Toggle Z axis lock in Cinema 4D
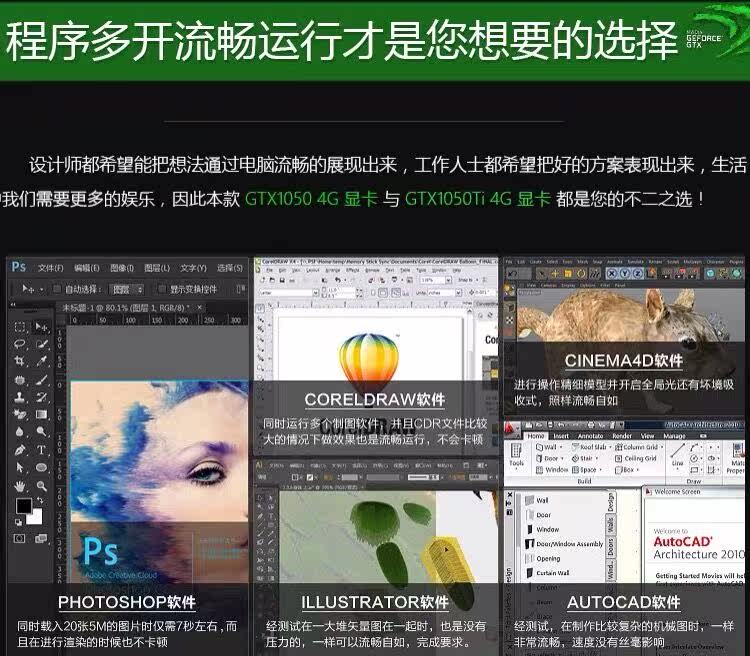The height and width of the screenshot is (656, 750). (638, 274)
